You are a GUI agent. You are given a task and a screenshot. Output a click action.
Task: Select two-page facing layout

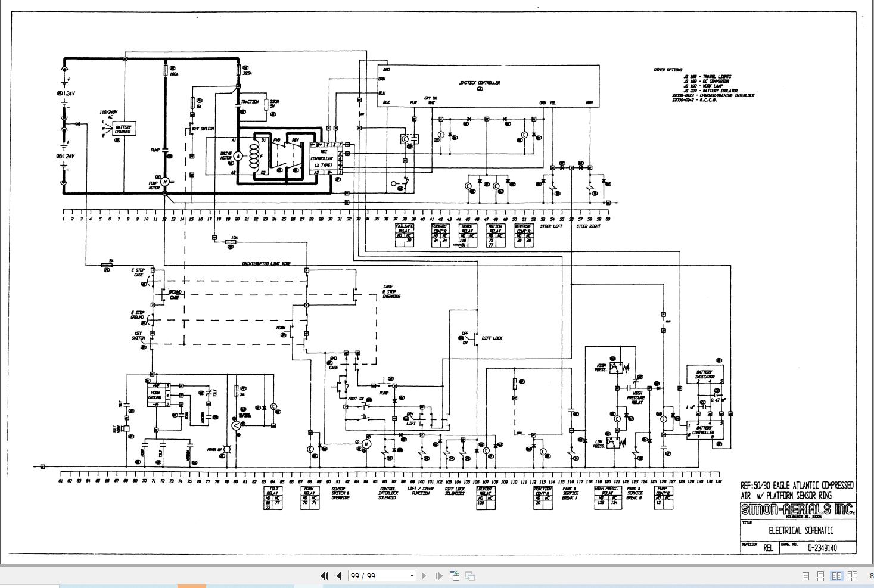836,575
